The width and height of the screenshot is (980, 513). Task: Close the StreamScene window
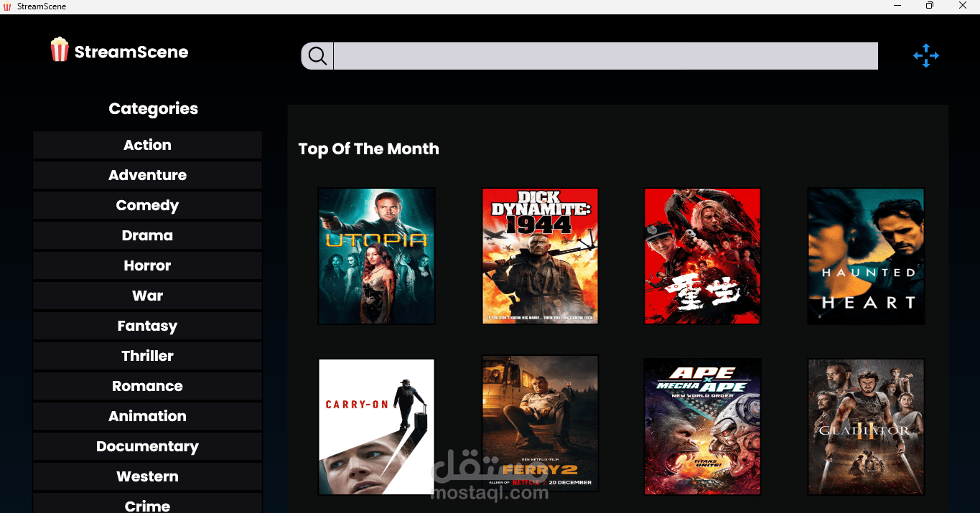click(x=963, y=6)
